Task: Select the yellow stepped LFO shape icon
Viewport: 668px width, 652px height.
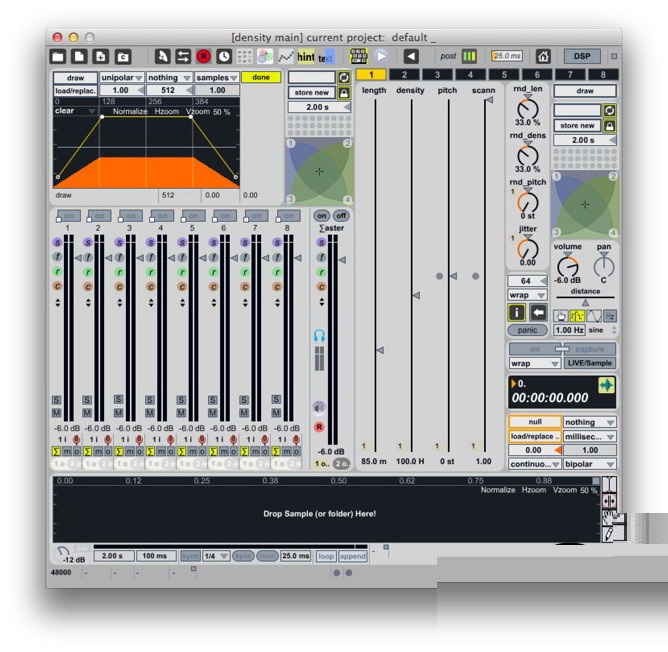Action: coord(577,316)
